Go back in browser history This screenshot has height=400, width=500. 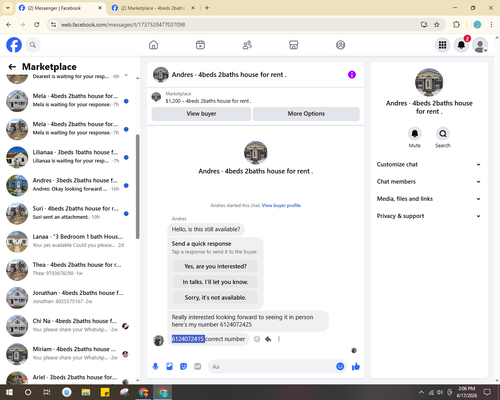pyautogui.click(x=9, y=25)
